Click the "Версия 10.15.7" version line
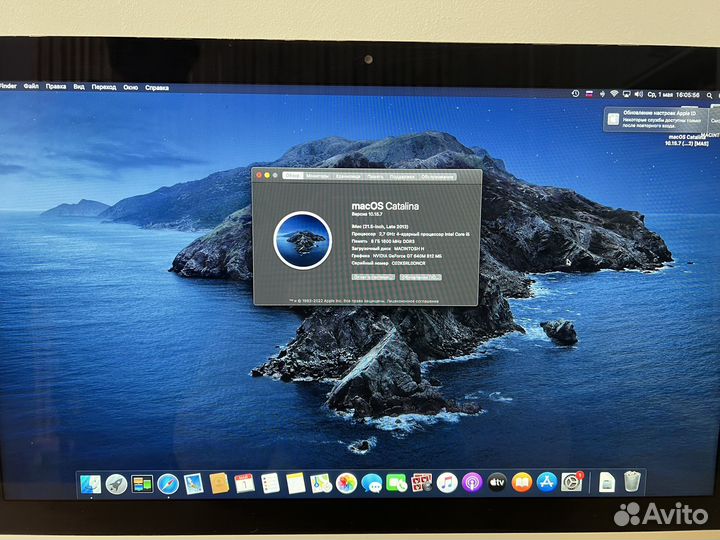This screenshot has height=540, width=720. point(367,214)
